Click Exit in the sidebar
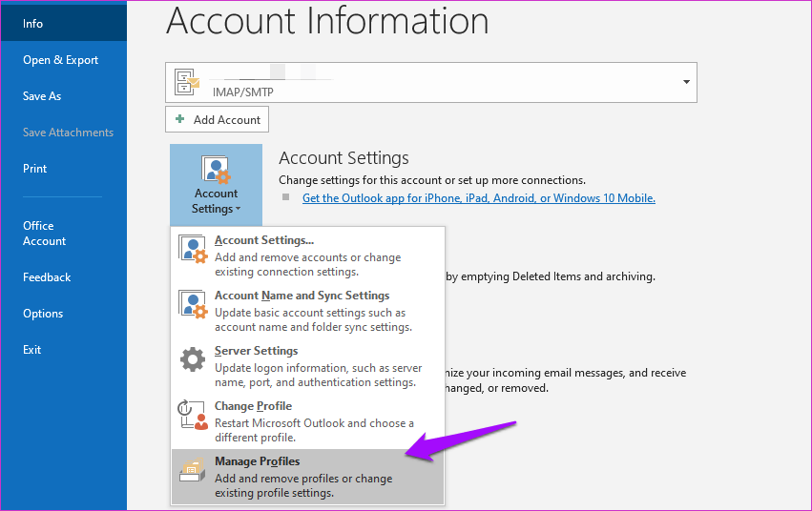Viewport: 812px width, 511px height. tap(32, 350)
